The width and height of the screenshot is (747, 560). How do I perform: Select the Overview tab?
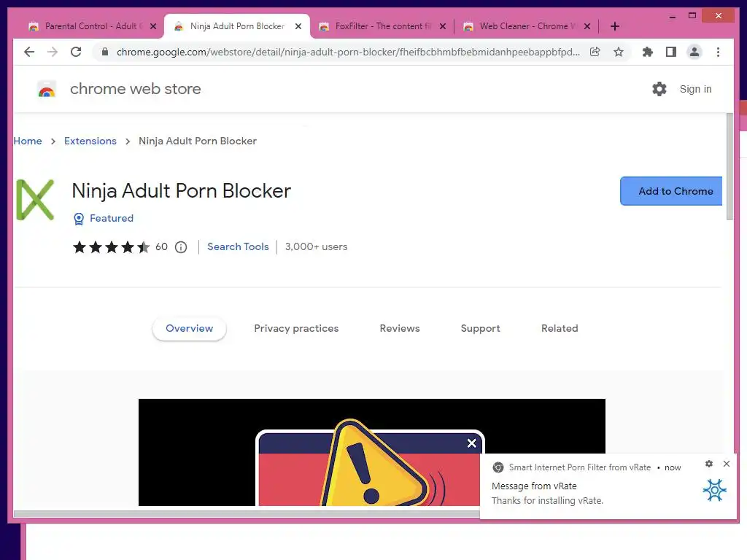click(x=189, y=329)
